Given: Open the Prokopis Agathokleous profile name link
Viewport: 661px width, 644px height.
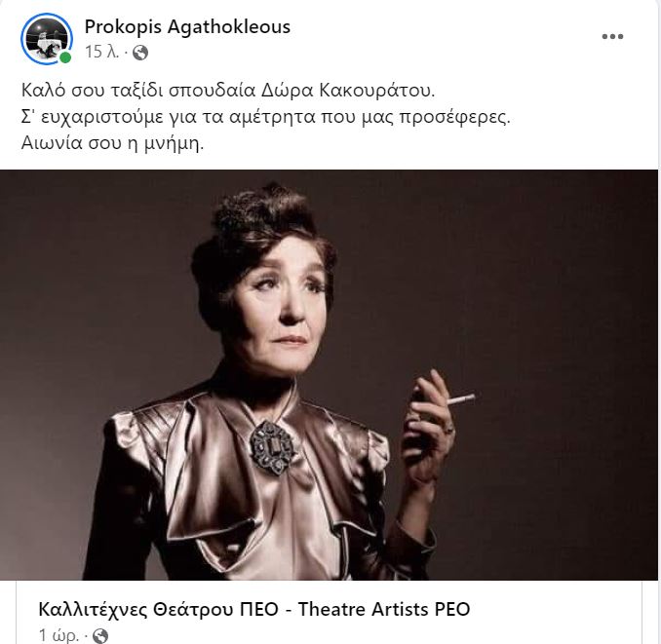Looking at the screenshot, I should [x=187, y=27].
